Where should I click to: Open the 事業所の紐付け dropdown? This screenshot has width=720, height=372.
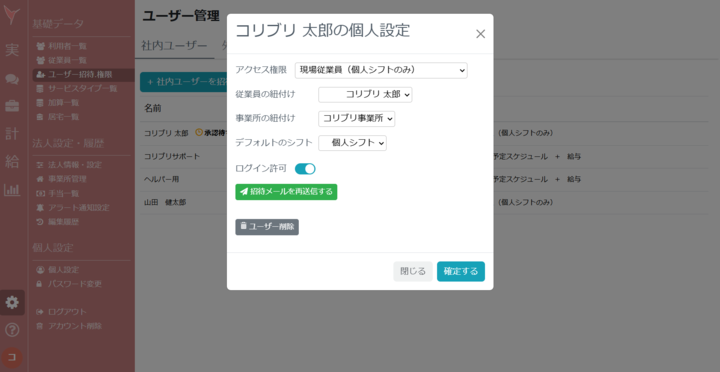tap(356, 118)
